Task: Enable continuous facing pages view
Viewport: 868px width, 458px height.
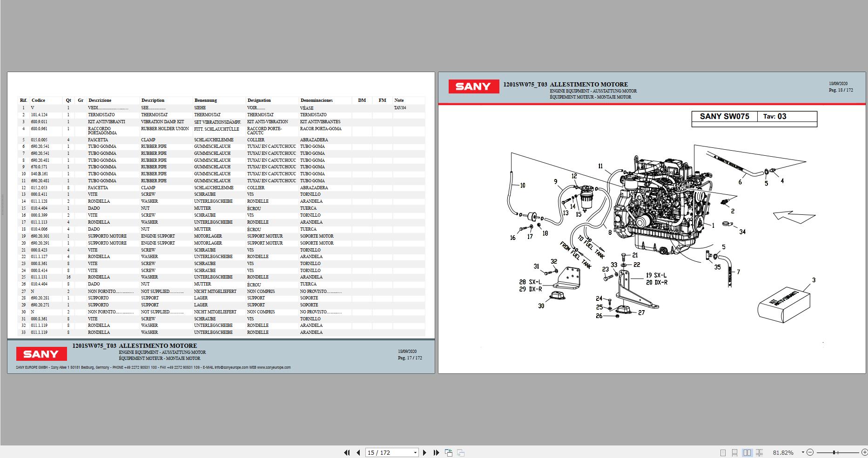Action: point(759,452)
